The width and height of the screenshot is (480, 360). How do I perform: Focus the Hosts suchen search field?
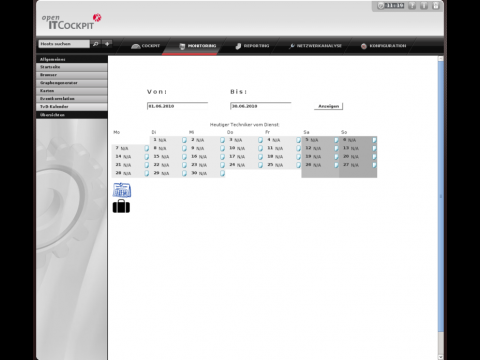64,44
